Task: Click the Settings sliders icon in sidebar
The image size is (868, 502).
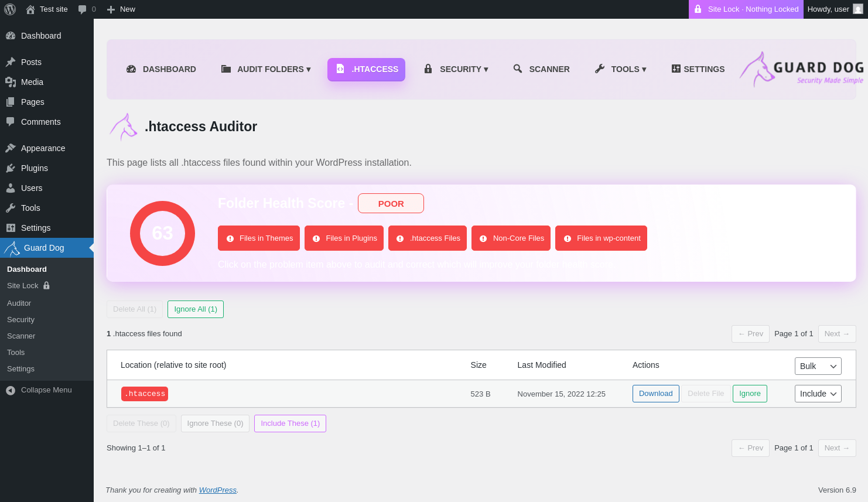Action: [x=11, y=228]
